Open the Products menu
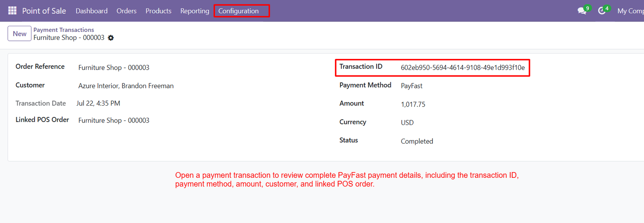 (158, 11)
